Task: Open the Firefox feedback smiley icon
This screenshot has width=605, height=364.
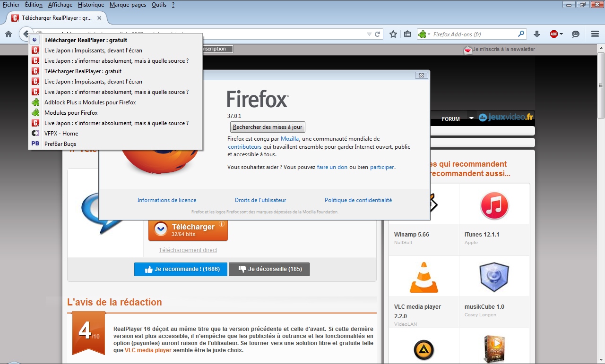Action: 575,34
